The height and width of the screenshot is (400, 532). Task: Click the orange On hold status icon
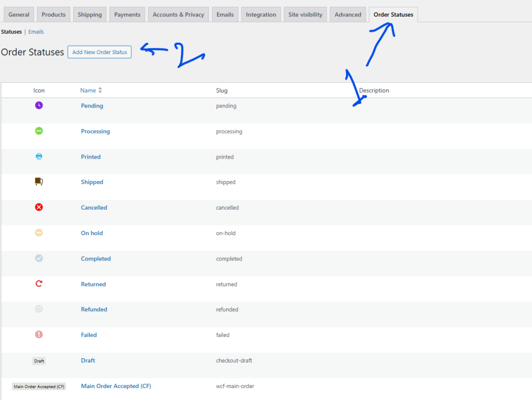click(39, 233)
